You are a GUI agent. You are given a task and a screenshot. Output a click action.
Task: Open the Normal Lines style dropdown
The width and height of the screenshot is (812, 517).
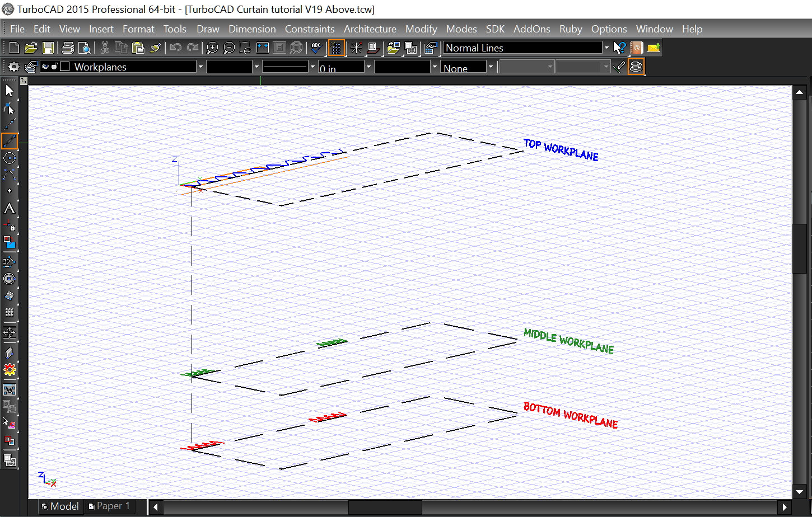pyautogui.click(x=606, y=48)
